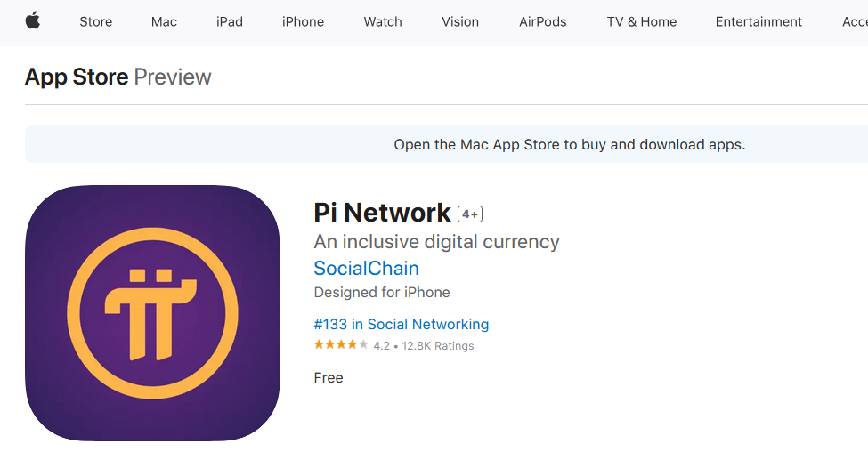Screen dimensions: 868x460
Task: Open the Store menu
Action: tap(96, 21)
